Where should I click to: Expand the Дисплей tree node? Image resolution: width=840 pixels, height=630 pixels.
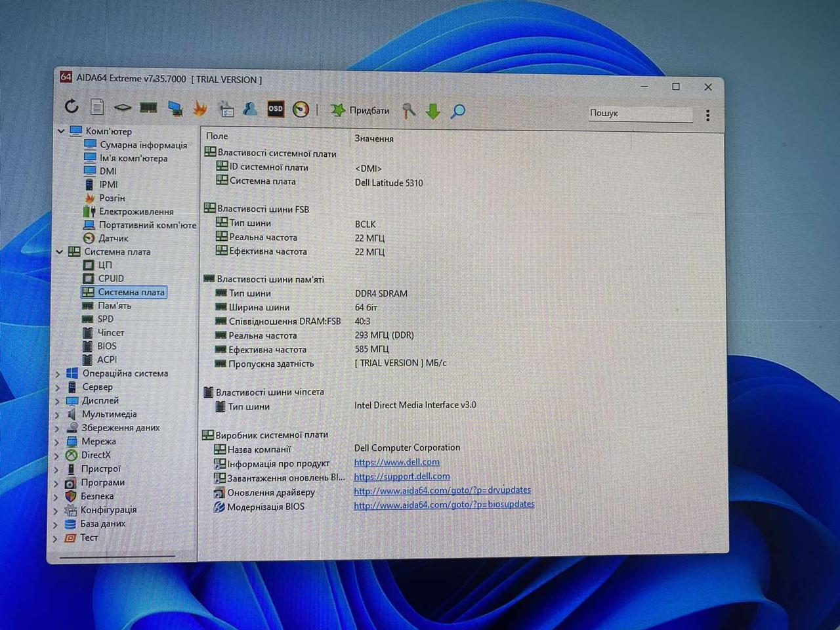coord(58,401)
